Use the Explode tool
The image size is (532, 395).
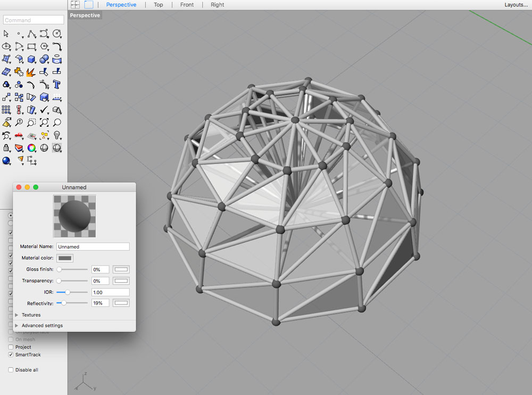pos(31,72)
